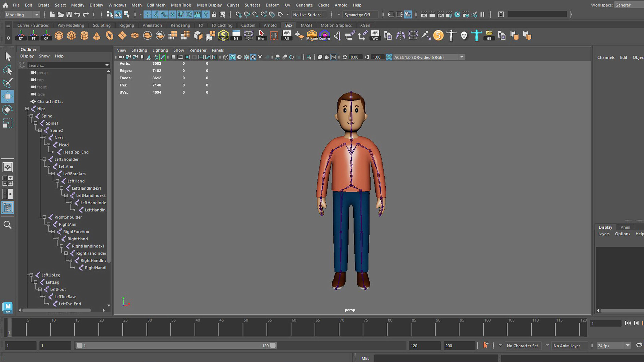Open the ACES 1.0 SDR-video dropdown arrow

click(x=462, y=57)
